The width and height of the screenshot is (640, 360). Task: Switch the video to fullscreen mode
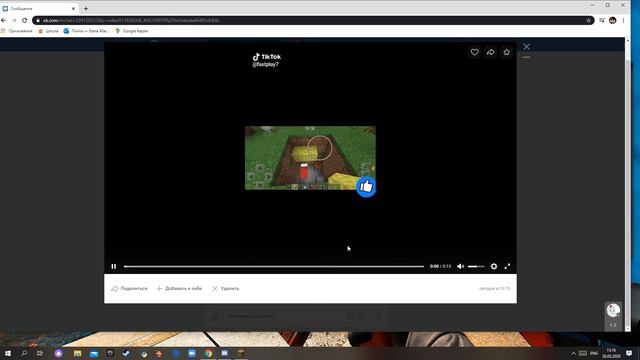[x=507, y=266]
